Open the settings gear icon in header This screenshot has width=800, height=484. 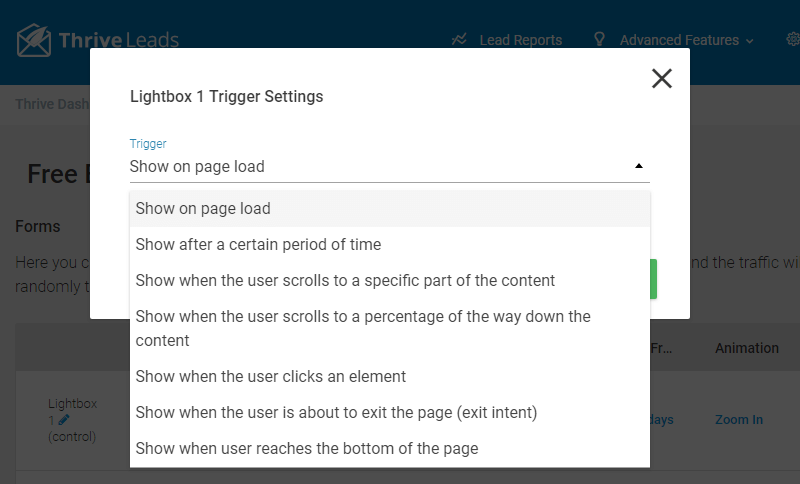click(x=793, y=39)
